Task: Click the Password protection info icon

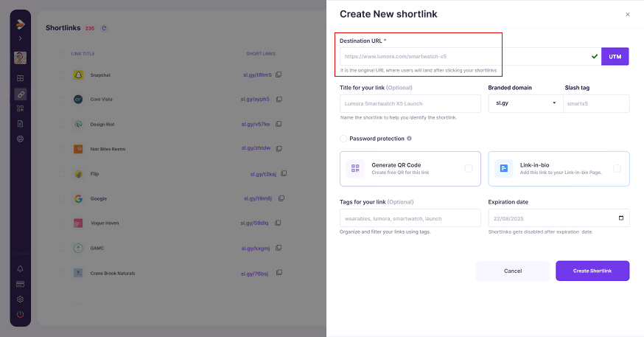Action: pyautogui.click(x=409, y=139)
